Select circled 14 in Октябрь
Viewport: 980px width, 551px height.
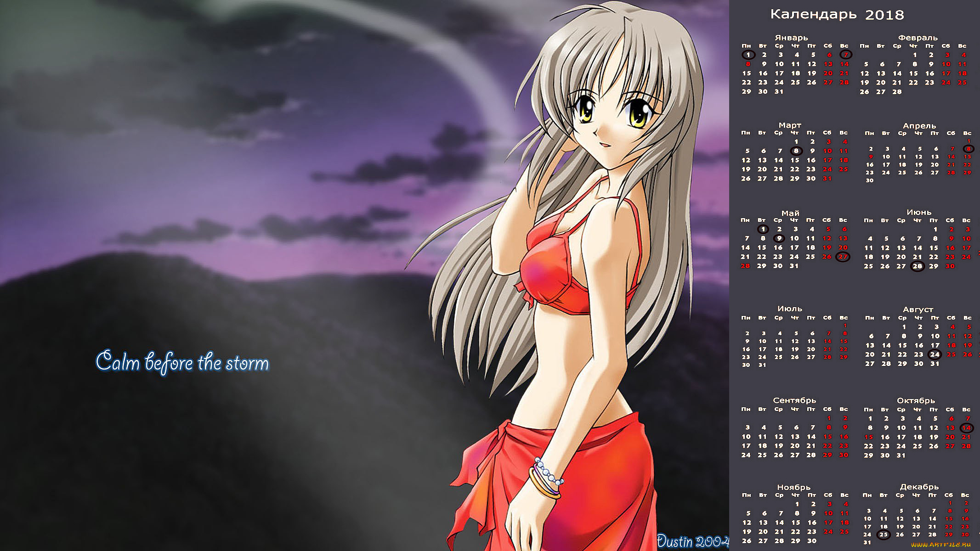click(x=967, y=428)
